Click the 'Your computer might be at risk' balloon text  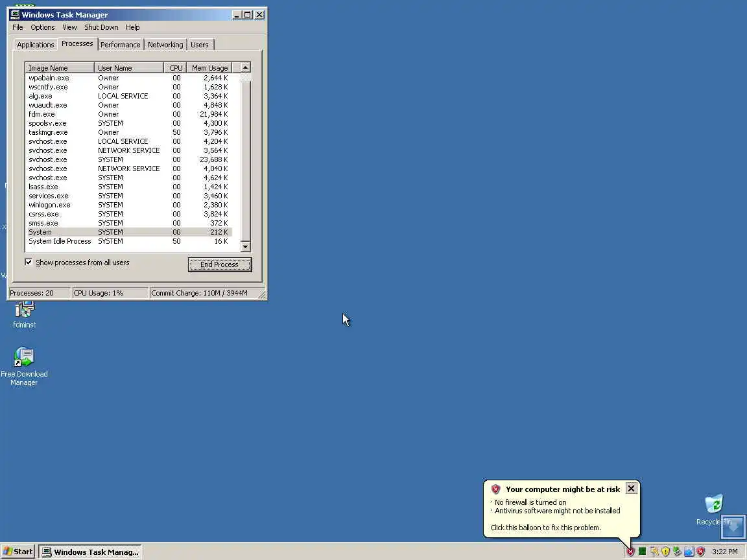[563, 489]
